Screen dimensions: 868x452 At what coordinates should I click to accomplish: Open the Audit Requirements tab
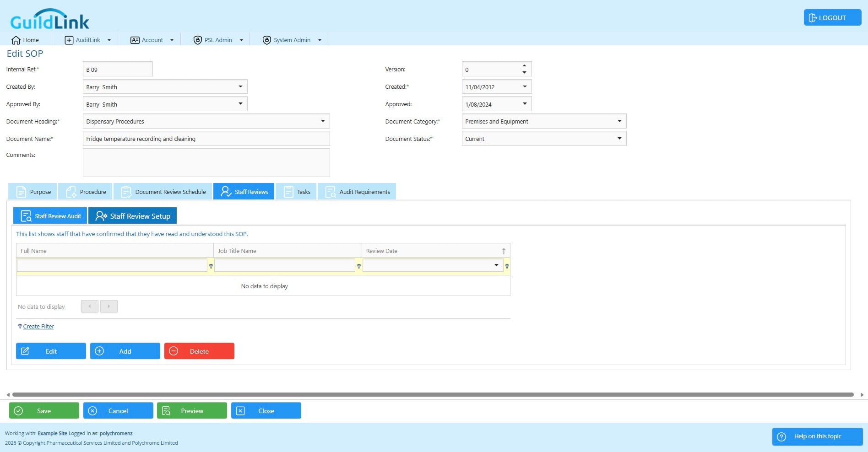[x=357, y=192]
